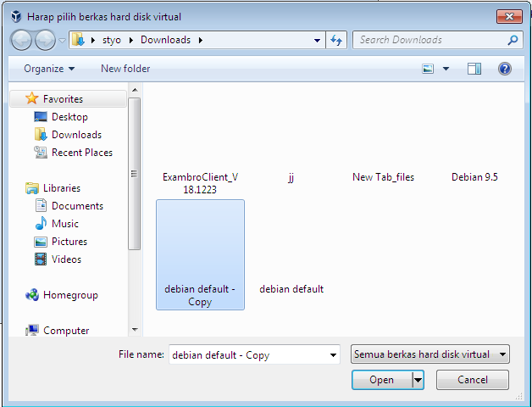This screenshot has height=407, width=532.
Task: Change your view icon in the toolbar
Action: (x=428, y=69)
